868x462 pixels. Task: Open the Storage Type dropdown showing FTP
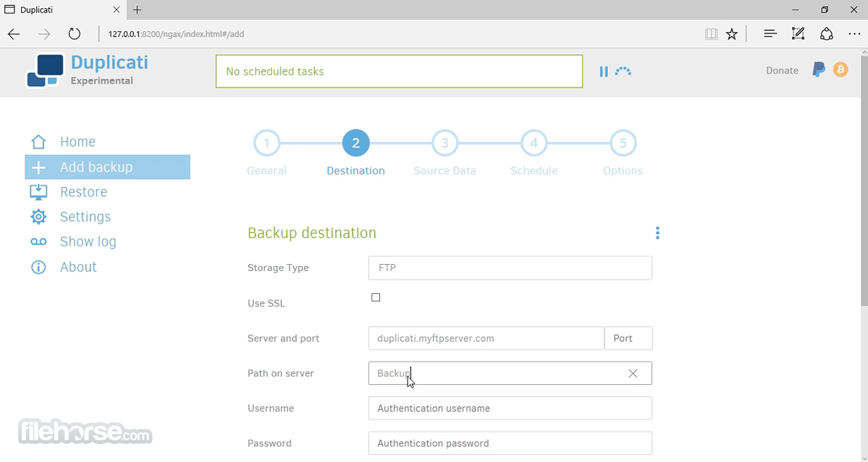point(510,268)
